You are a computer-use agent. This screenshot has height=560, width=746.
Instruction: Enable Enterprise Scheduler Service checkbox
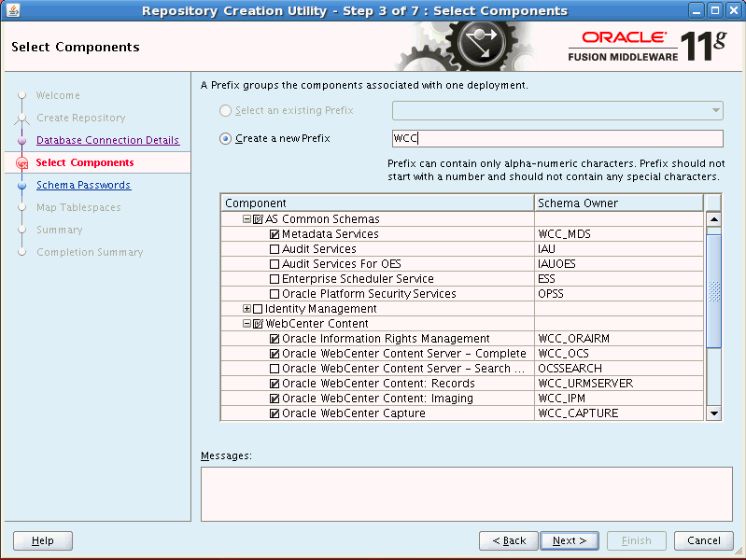[x=274, y=279]
